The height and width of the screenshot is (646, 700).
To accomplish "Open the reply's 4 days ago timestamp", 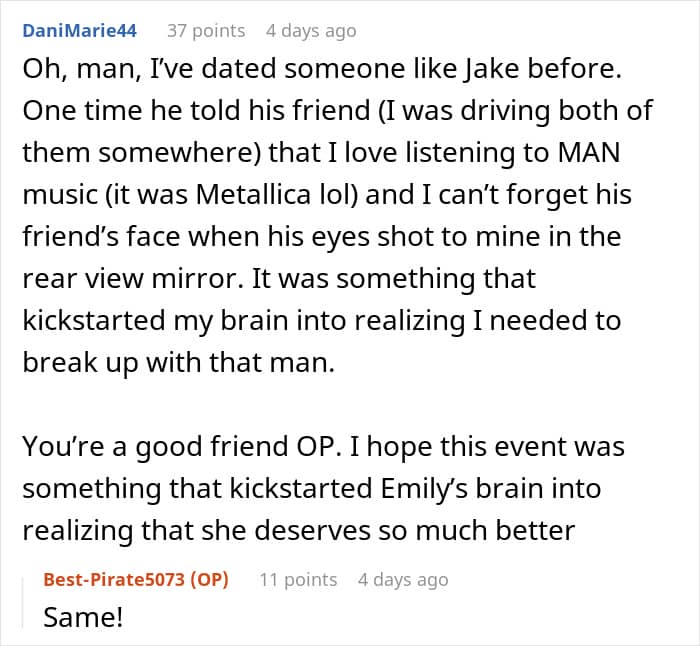I will click(x=403, y=579).
